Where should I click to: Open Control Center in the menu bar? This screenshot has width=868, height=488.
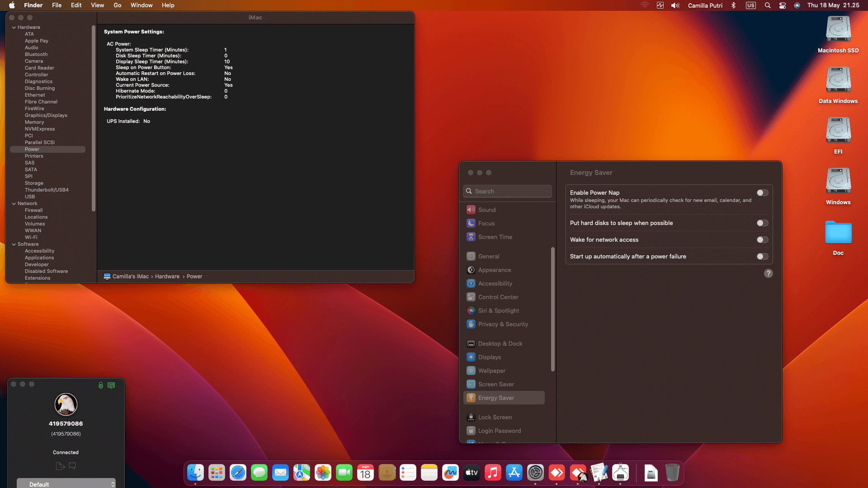(x=783, y=5)
